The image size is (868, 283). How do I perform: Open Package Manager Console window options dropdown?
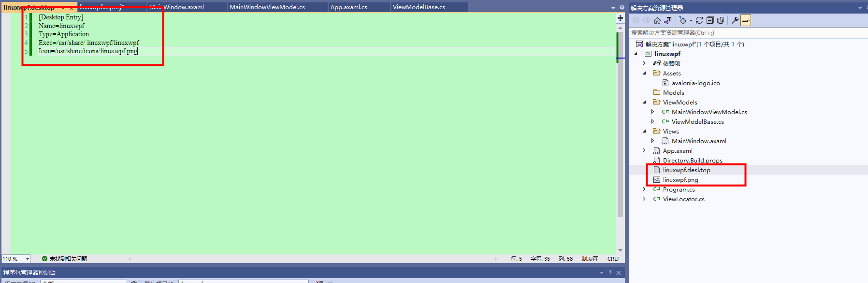602,273
